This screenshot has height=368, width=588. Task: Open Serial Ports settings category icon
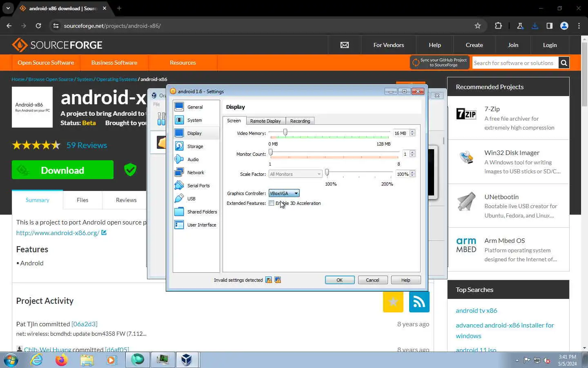[x=179, y=185]
